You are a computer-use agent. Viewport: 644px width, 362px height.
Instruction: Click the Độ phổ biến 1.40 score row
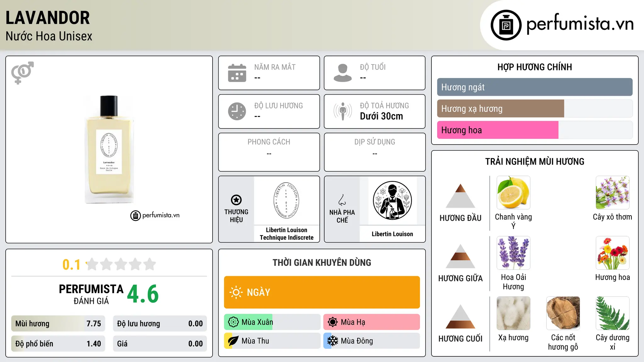point(58,344)
